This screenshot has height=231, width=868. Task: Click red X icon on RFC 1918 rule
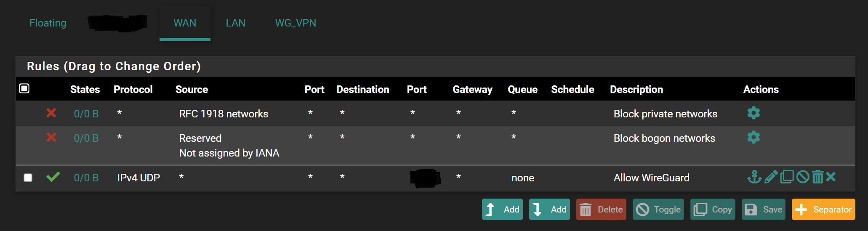[51, 113]
